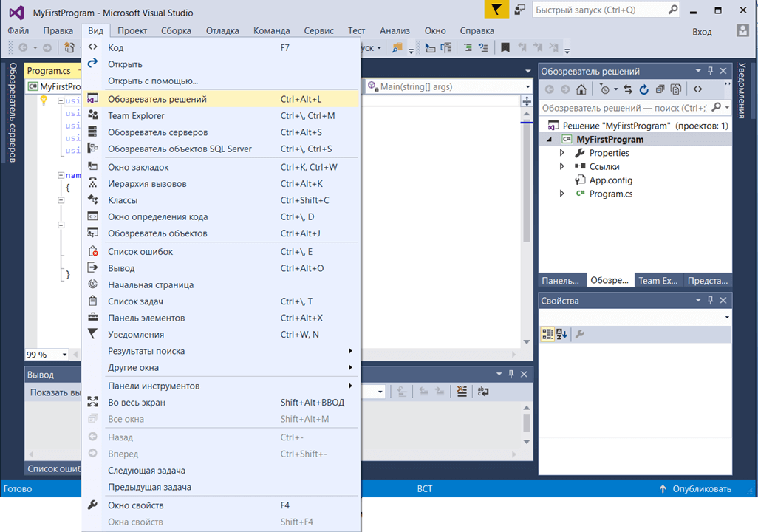Click the find in files toolbar icon
Screen dimensions: 758x532
pos(397,47)
